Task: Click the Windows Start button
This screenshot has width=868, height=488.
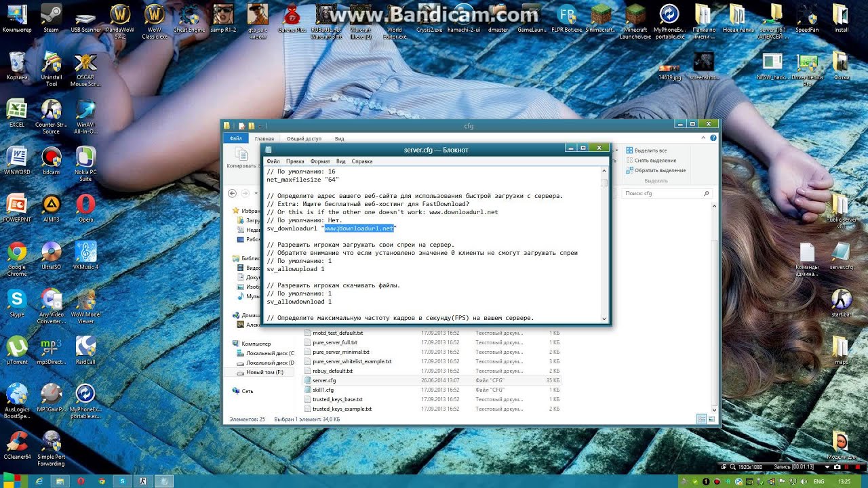Action: coord(13,481)
